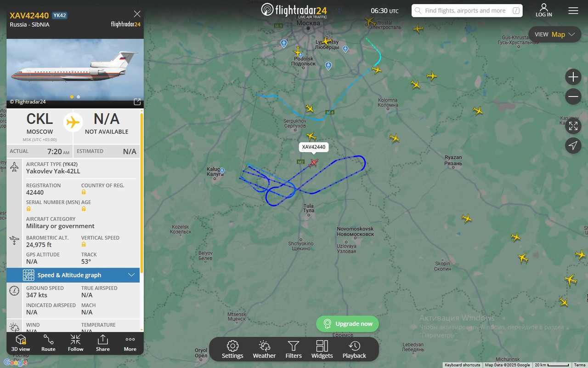Click the LOG IN button
Viewport: 588px width, 368px height.
544,11
